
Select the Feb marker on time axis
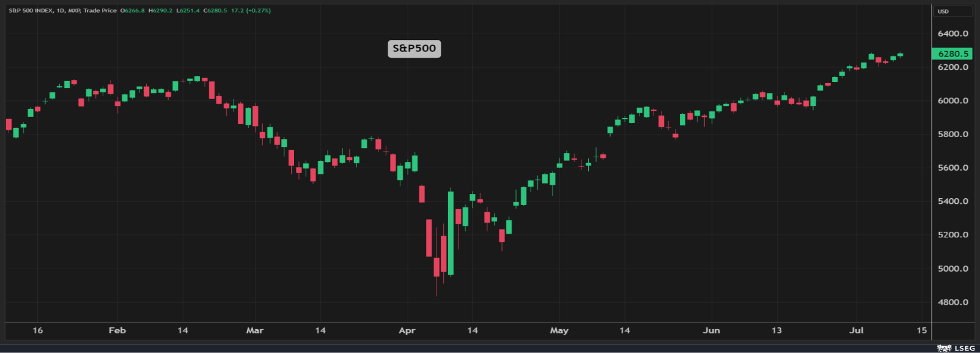coord(117,330)
